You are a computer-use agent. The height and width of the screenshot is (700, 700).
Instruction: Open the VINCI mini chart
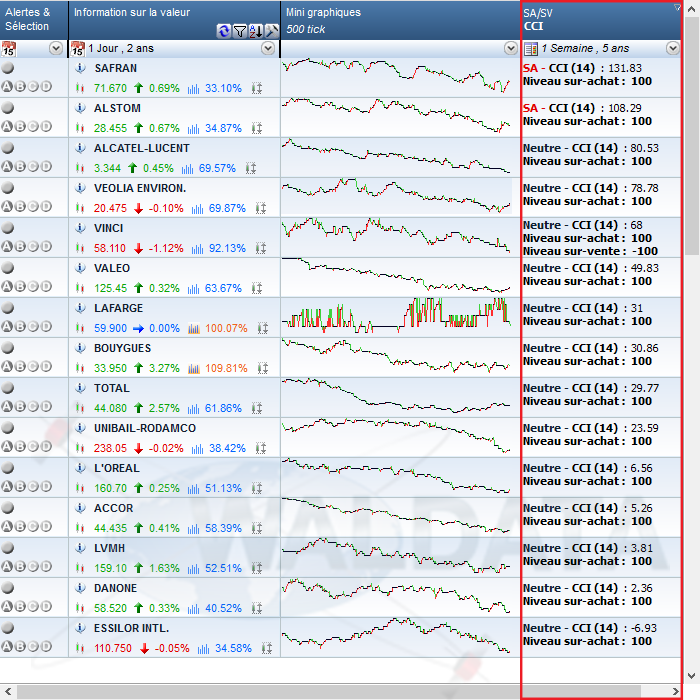[396, 236]
